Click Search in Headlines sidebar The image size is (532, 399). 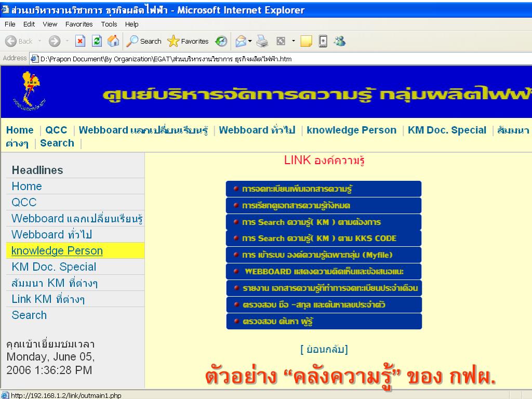(x=29, y=315)
